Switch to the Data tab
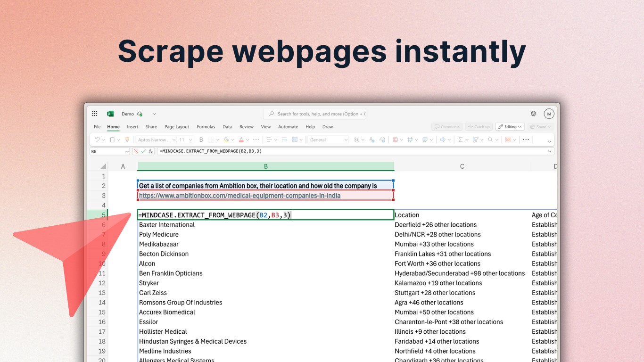 227,127
